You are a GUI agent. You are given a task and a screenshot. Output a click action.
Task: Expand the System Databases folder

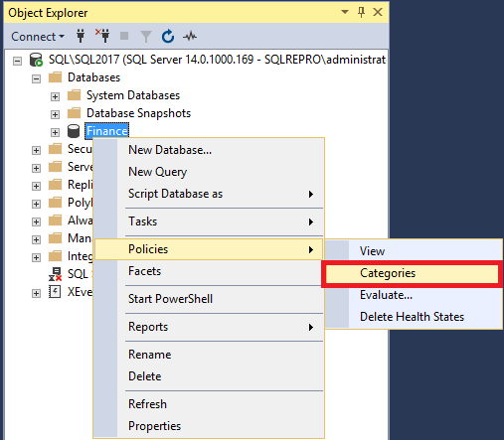55,96
